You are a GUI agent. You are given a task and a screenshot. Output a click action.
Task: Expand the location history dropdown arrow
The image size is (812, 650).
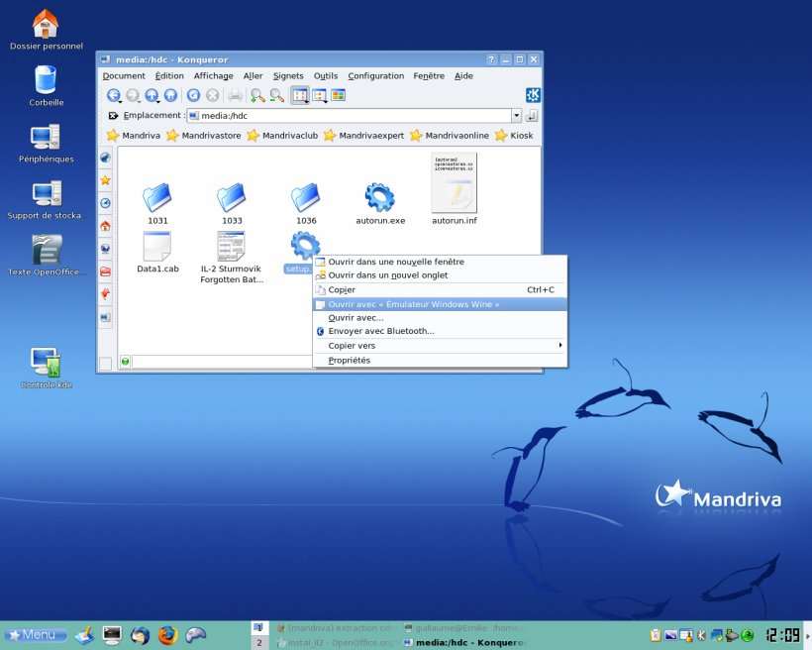click(x=516, y=116)
